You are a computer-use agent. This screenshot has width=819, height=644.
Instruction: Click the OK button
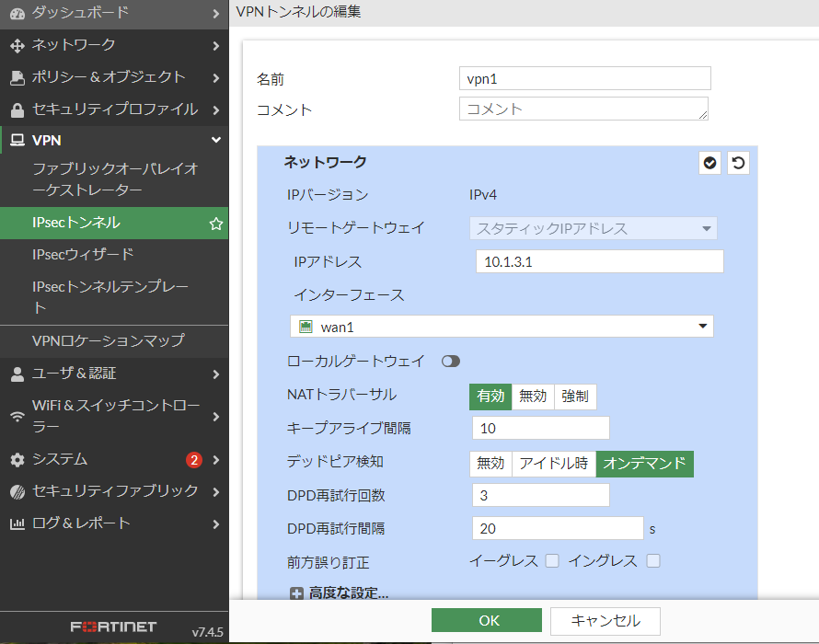pyautogui.click(x=487, y=620)
